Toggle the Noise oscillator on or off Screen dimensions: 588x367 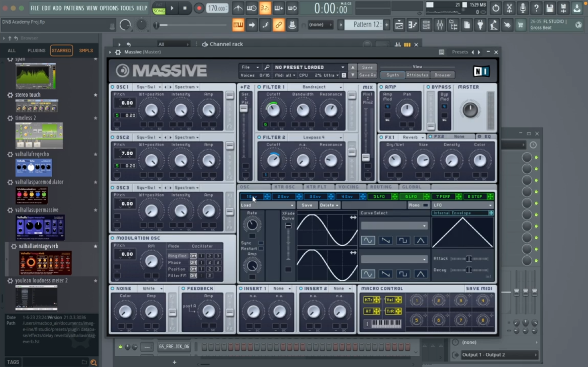point(113,289)
